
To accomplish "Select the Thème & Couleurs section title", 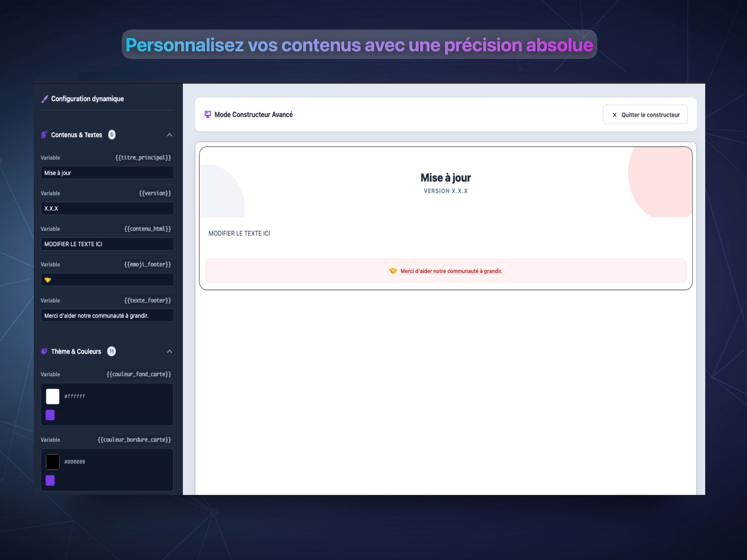I will tap(76, 351).
